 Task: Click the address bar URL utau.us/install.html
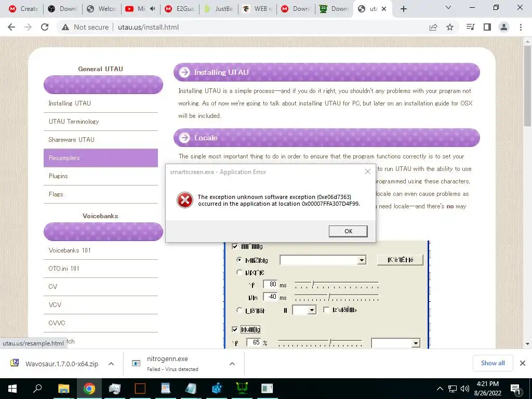(148, 27)
